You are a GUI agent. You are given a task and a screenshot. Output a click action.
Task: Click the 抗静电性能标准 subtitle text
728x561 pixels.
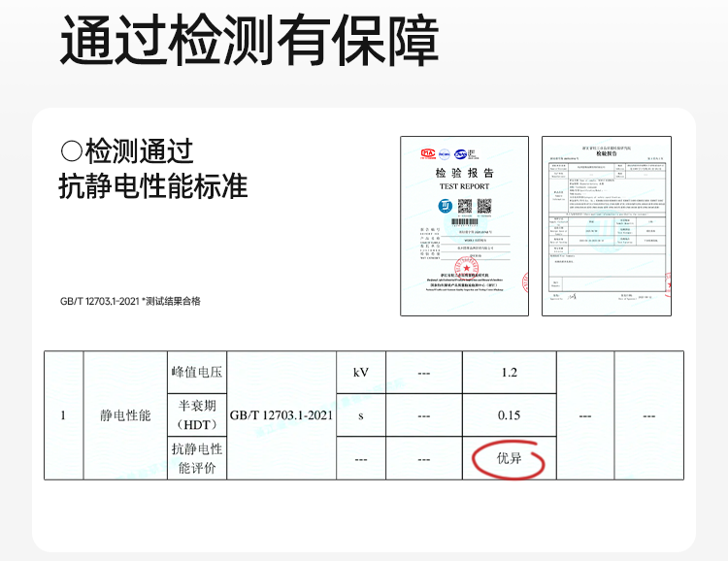(153, 185)
